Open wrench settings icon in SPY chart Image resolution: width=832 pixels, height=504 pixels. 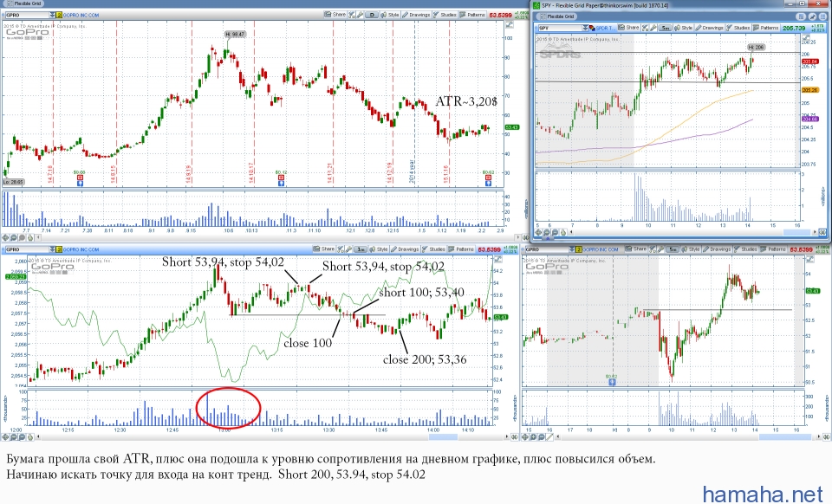click(653, 28)
